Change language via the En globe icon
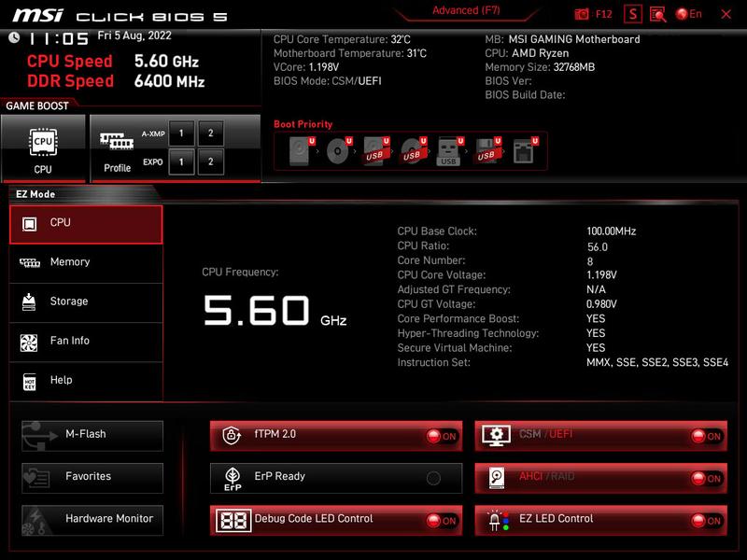The width and height of the screenshot is (747, 560). (689, 14)
